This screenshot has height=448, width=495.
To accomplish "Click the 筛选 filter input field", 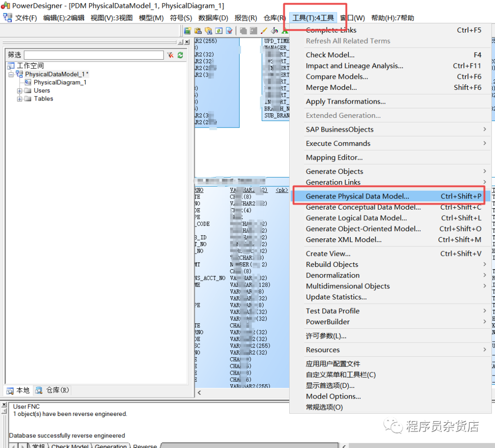I will (94, 55).
